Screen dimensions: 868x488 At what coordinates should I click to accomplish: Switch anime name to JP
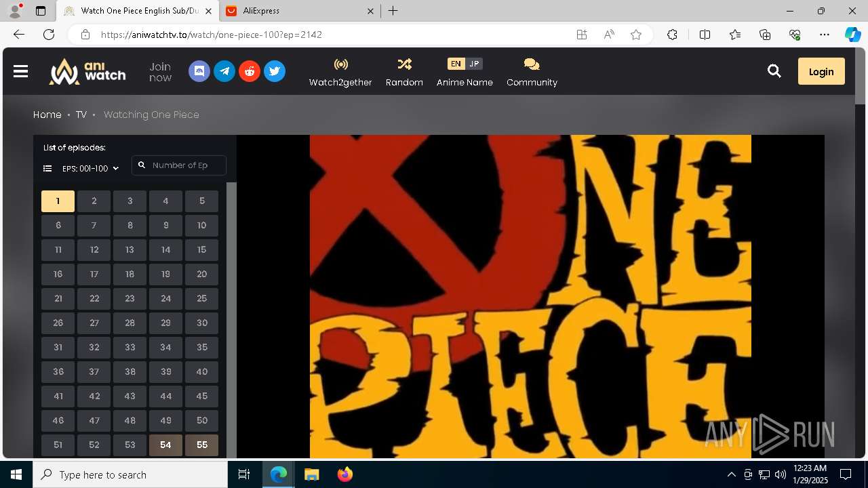[474, 64]
